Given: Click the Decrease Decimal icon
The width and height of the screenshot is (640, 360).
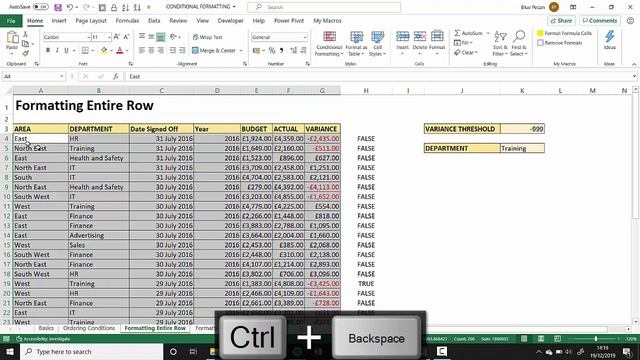Looking at the screenshot, I should 303,51.
